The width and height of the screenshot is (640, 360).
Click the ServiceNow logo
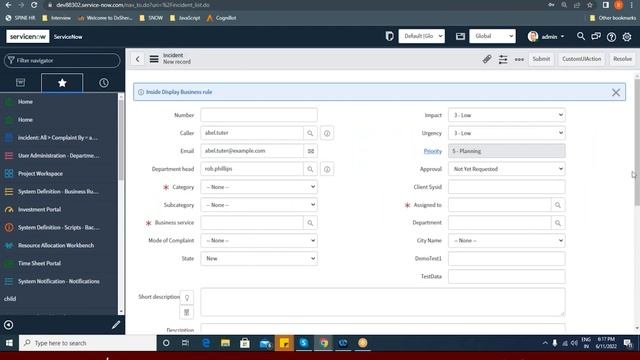point(27,36)
